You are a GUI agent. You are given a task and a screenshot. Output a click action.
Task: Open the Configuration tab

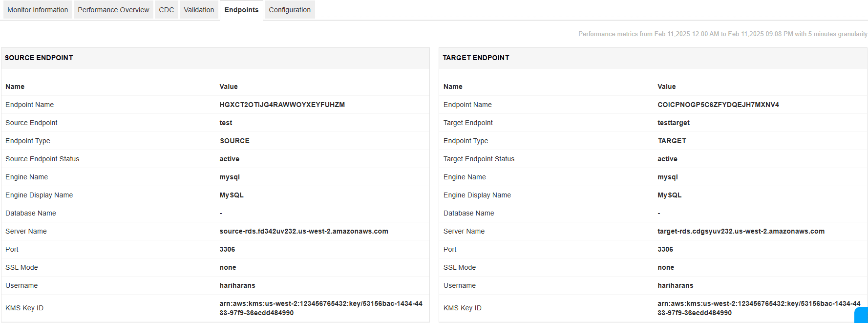(289, 10)
